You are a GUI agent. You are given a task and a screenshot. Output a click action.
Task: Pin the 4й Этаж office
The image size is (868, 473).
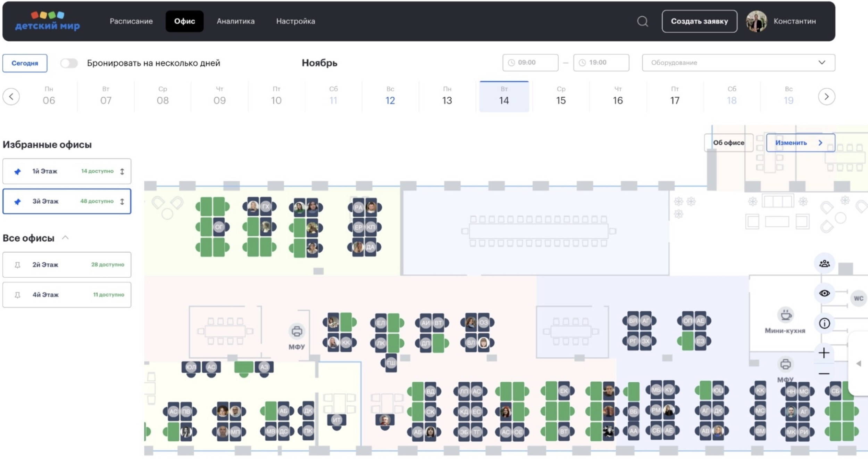click(17, 295)
